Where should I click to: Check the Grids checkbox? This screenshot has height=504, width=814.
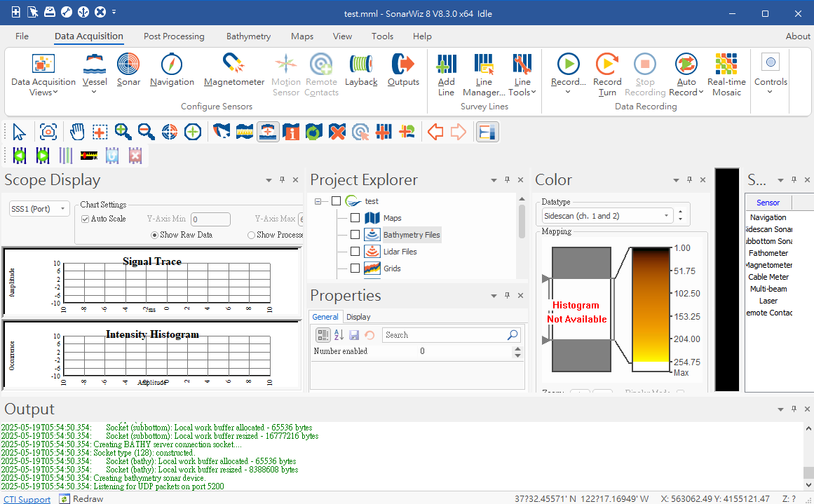[x=355, y=268]
